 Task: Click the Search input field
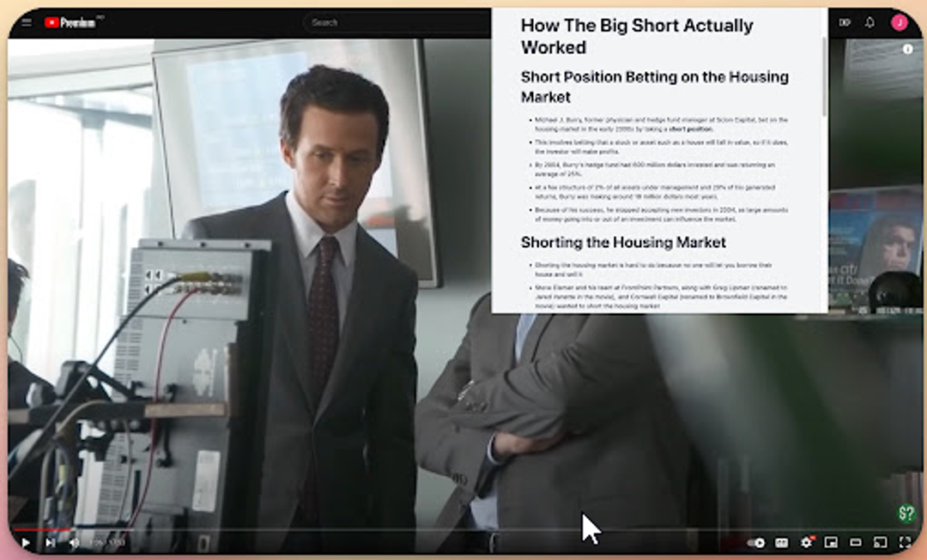click(395, 22)
